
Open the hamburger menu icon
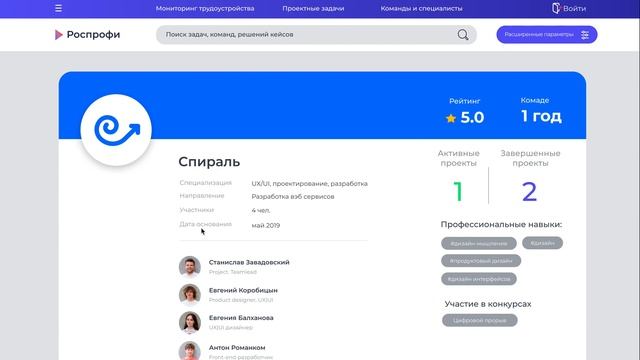click(x=58, y=8)
